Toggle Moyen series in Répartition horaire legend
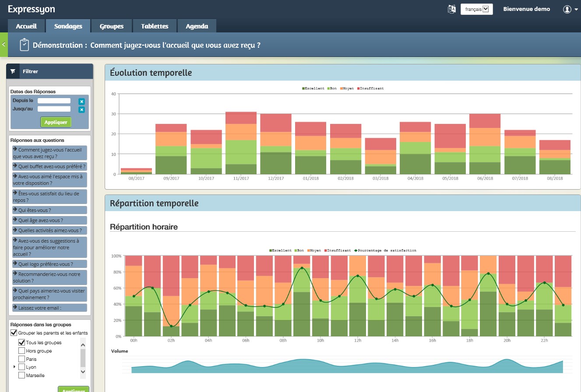This screenshot has width=581, height=392. pyautogui.click(x=313, y=251)
